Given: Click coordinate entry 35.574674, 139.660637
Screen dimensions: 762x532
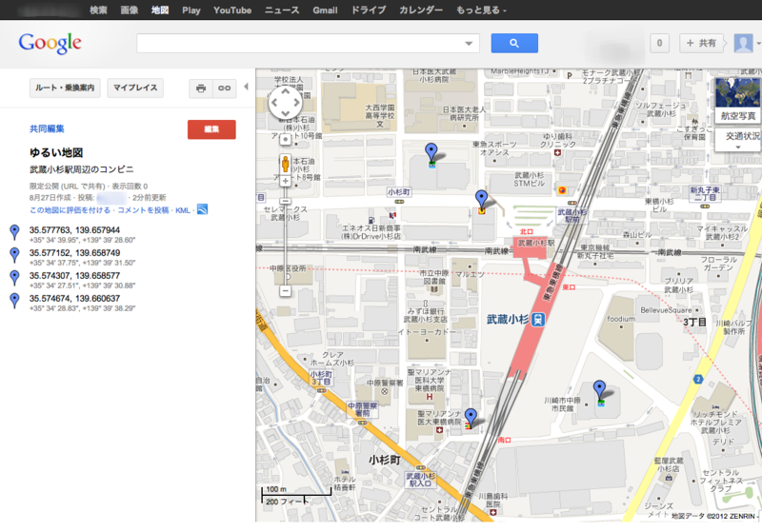Looking at the screenshot, I should [x=74, y=299].
